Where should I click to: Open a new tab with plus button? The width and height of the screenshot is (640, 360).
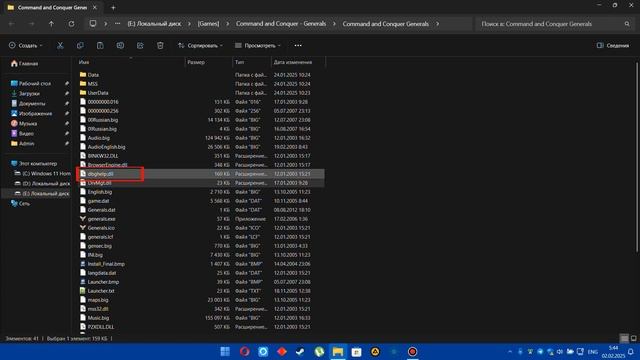pos(113,7)
